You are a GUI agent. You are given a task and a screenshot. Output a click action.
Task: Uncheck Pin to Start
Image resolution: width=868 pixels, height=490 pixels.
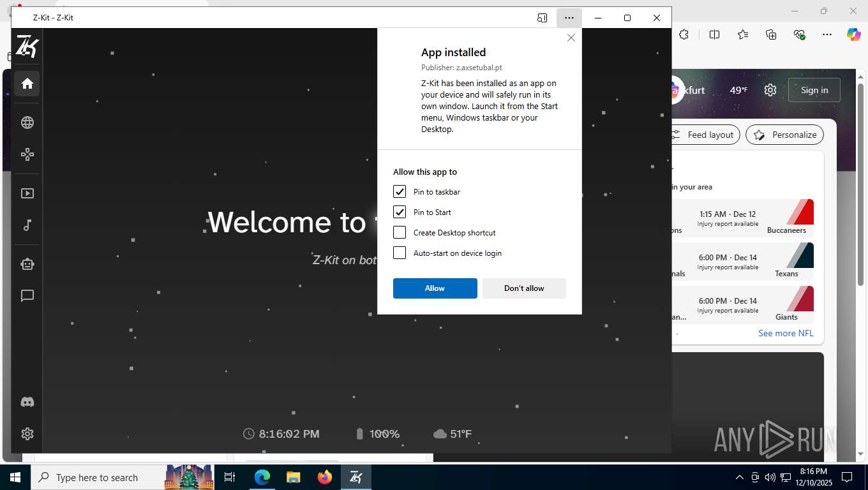[x=400, y=212]
